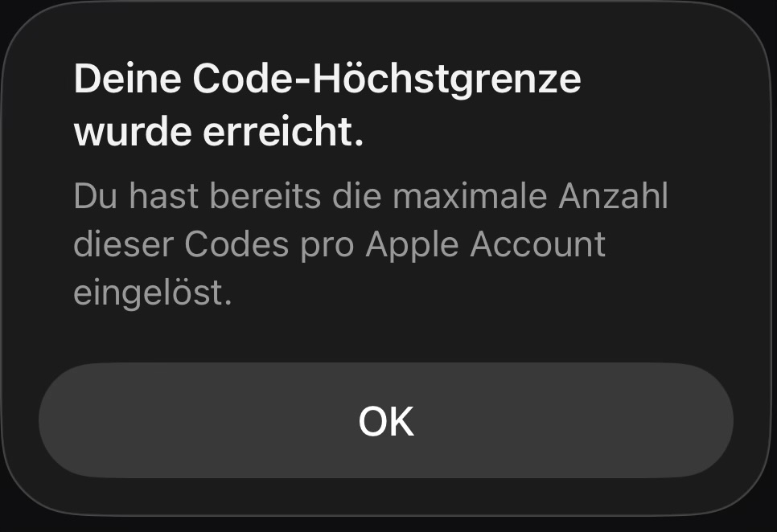Click the OK button
The width and height of the screenshot is (777, 532).
coord(386,420)
